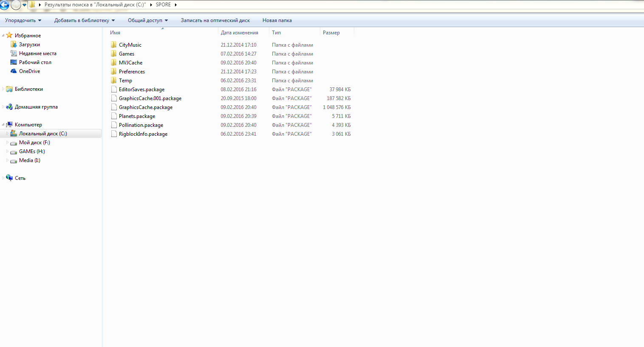Click the Мой диск (F:) drive icon
Image resolution: width=644 pixels, height=347 pixels.
(14, 143)
